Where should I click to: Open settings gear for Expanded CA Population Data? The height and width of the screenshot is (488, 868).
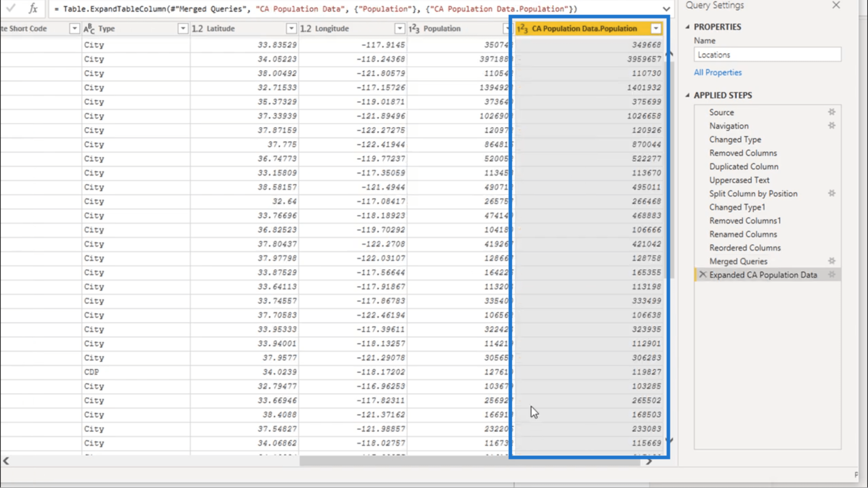coord(832,275)
